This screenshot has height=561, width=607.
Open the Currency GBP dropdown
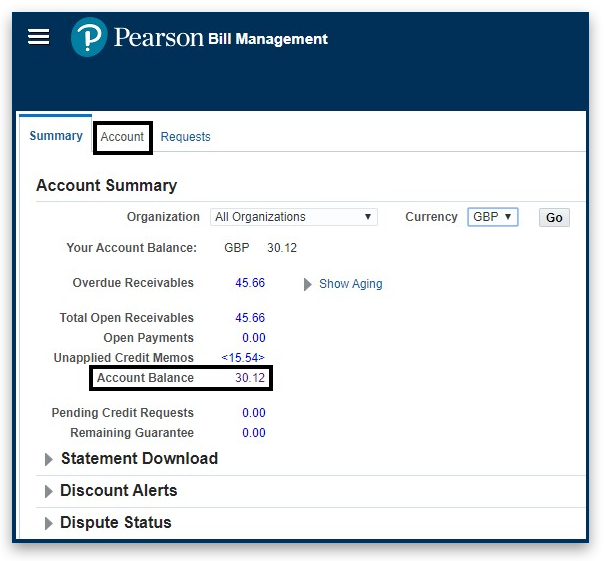(x=493, y=217)
